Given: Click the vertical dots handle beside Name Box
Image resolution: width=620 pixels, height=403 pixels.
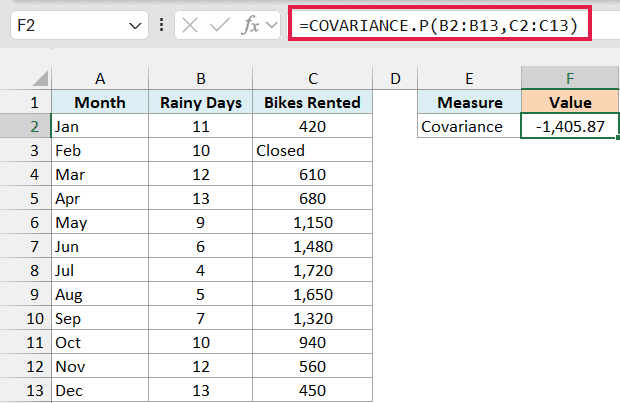Looking at the screenshot, I should pyautogui.click(x=161, y=25).
